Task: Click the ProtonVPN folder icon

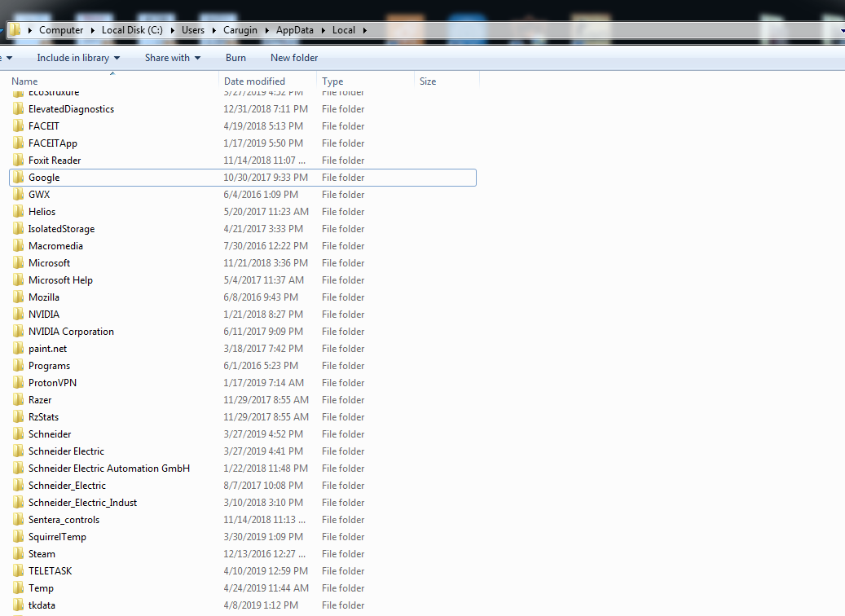Action: pyautogui.click(x=18, y=383)
